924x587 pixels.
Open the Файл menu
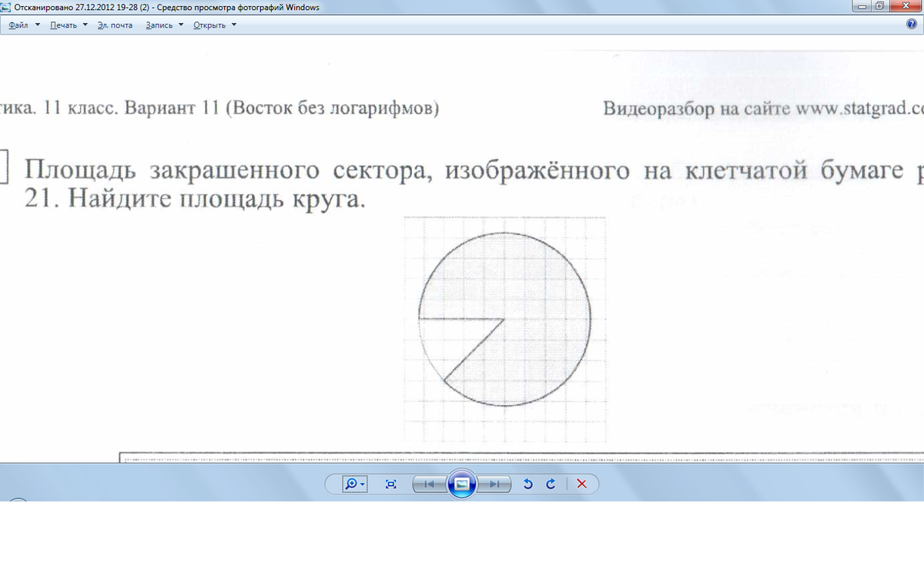tap(23, 25)
